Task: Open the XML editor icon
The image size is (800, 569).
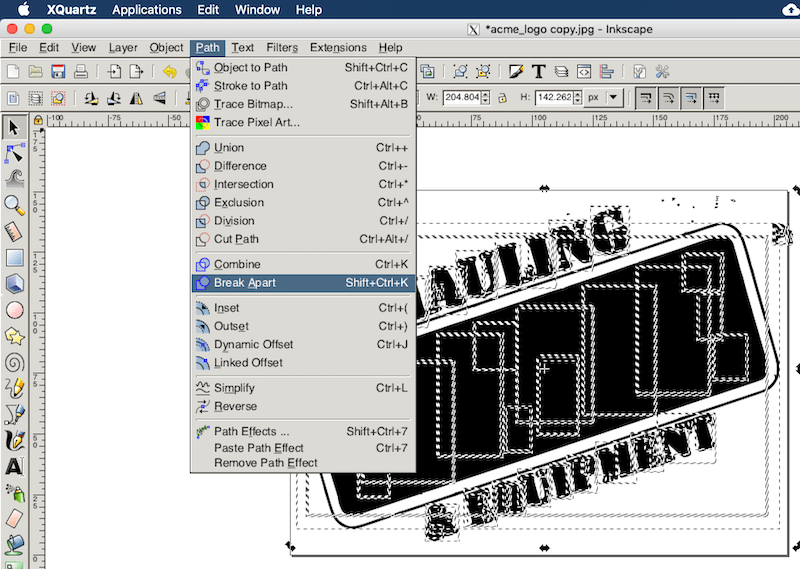Action: (x=584, y=71)
